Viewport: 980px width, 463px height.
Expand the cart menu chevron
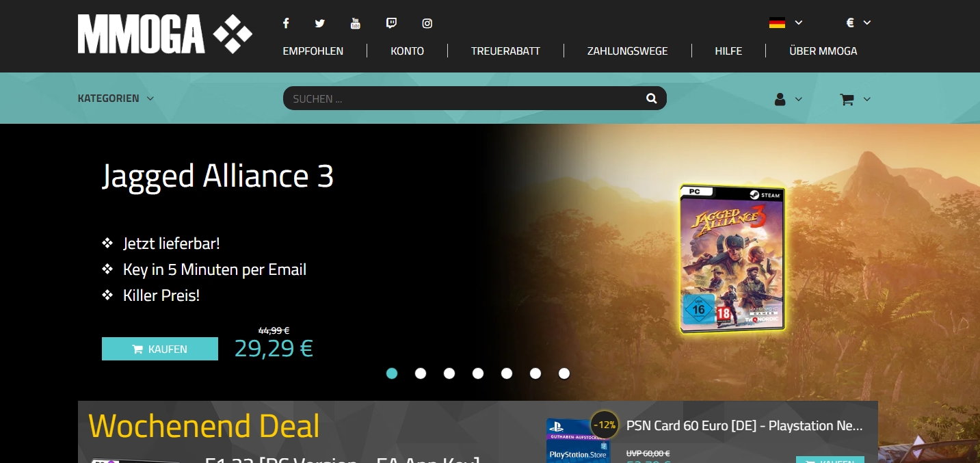866,99
